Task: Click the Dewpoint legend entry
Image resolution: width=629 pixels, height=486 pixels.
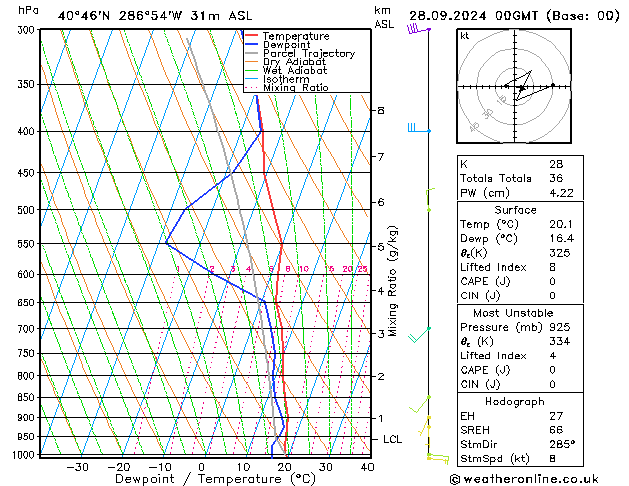Action: pos(286,45)
